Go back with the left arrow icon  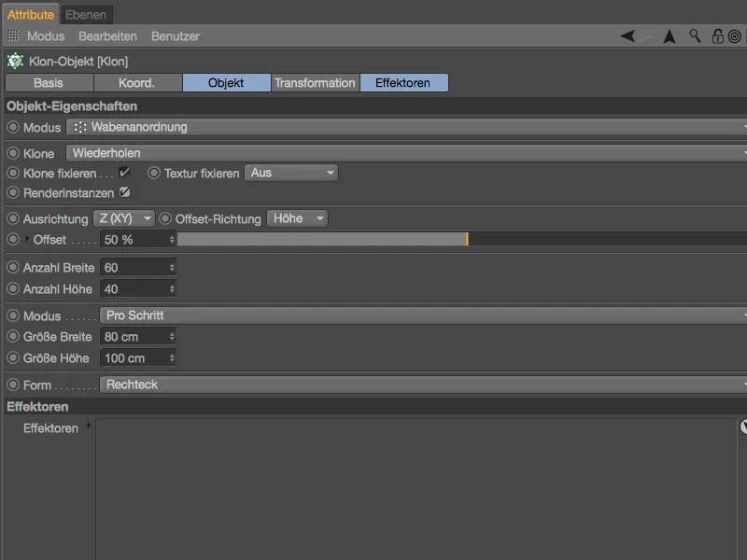627,35
